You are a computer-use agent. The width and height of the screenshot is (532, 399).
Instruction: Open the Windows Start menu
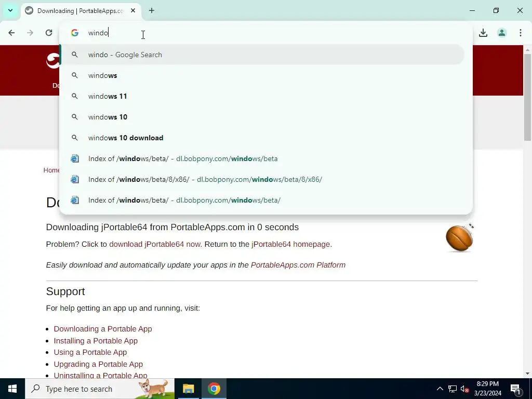(x=12, y=389)
